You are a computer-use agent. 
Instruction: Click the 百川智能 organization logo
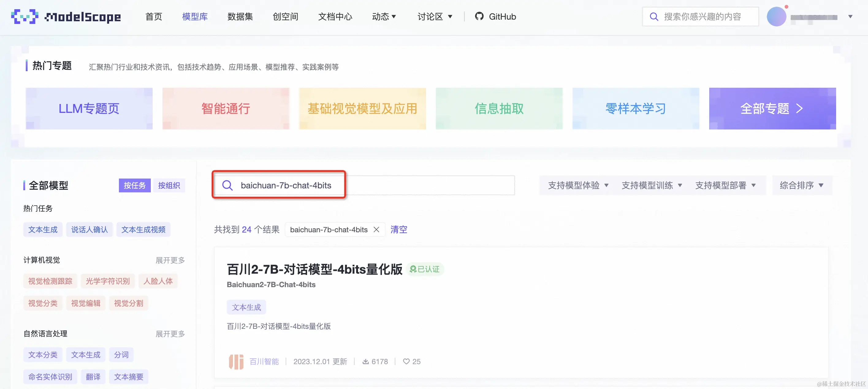236,361
